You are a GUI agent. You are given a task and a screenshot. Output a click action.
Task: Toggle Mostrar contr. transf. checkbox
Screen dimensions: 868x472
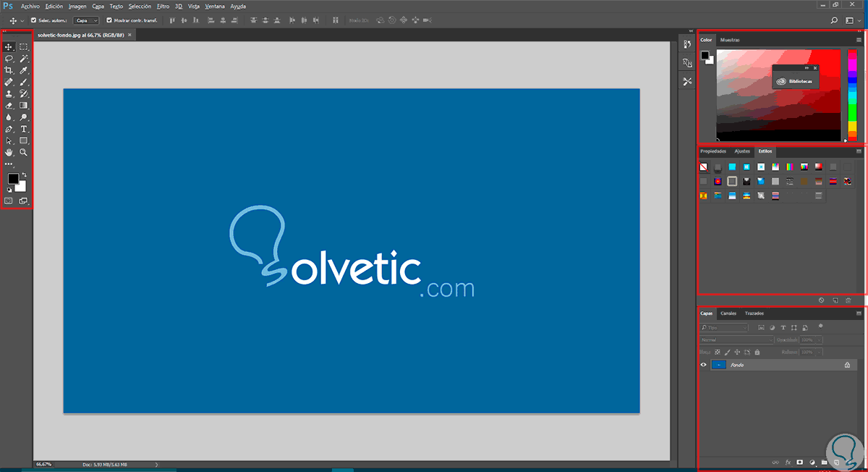[109, 20]
